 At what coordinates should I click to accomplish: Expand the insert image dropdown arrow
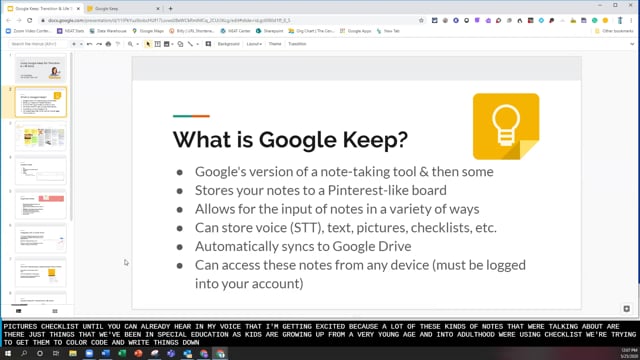172,44
